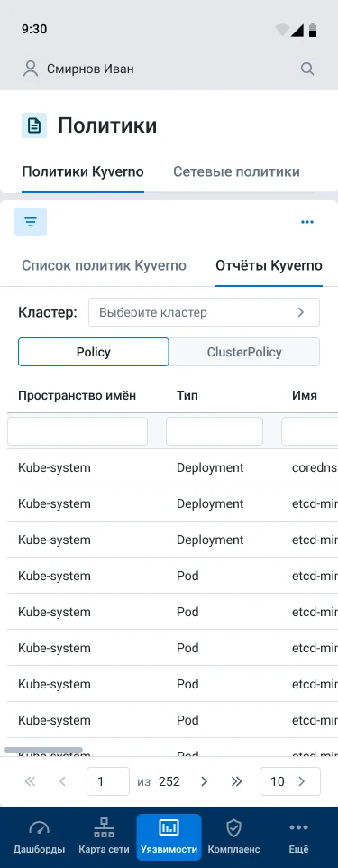Click user name Смирнов Иван
The width and height of the screenshot is (338, 868).
tap(90, 69)
